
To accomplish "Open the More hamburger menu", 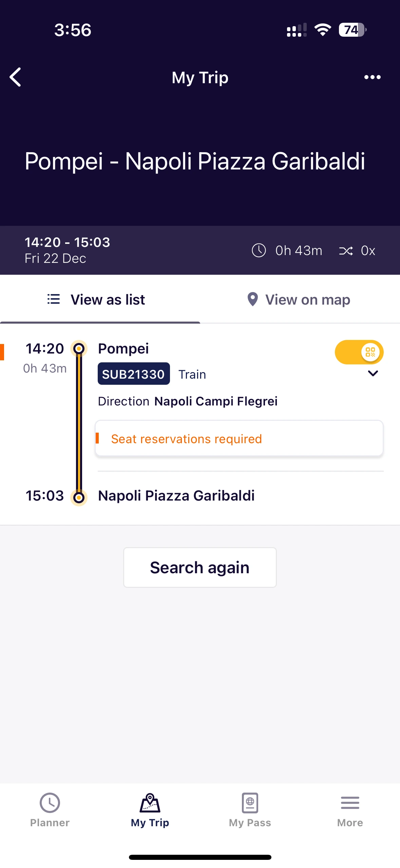I will coord(350,810).
